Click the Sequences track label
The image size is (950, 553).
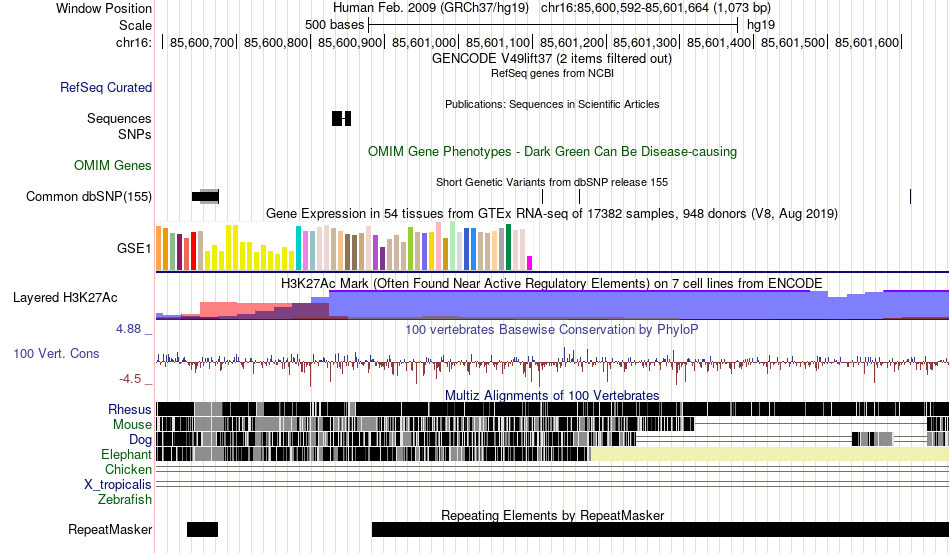click(119, 119)
